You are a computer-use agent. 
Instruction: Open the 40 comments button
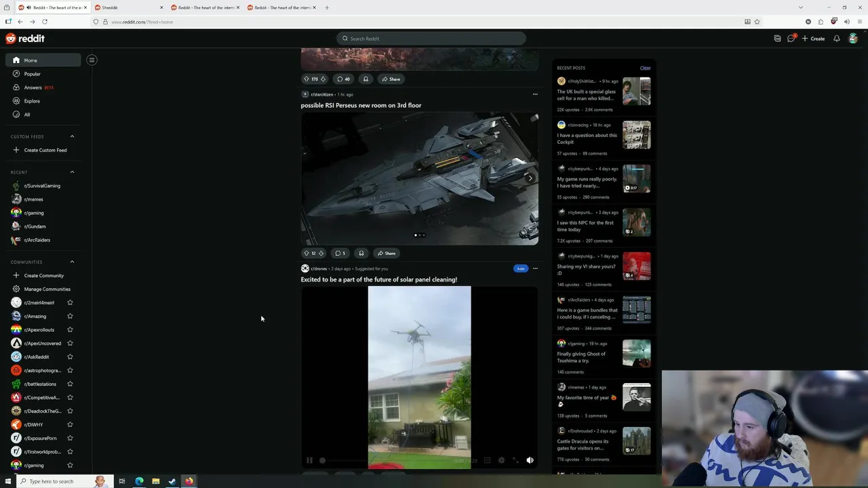click(x=344, y=79)
